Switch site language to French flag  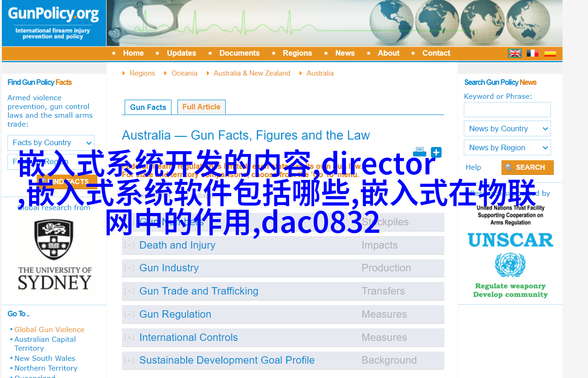[x=532, y=53]
